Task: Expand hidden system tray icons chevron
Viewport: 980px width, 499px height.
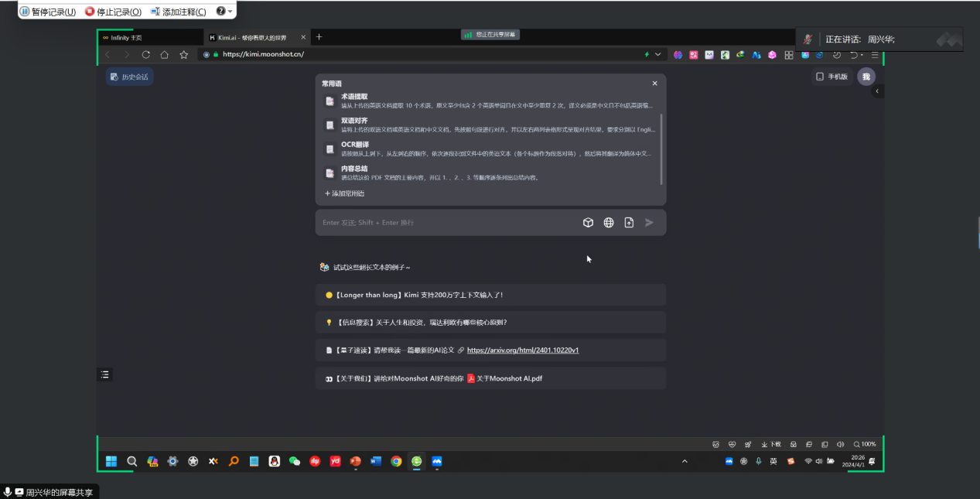Action: coord(684,461)
